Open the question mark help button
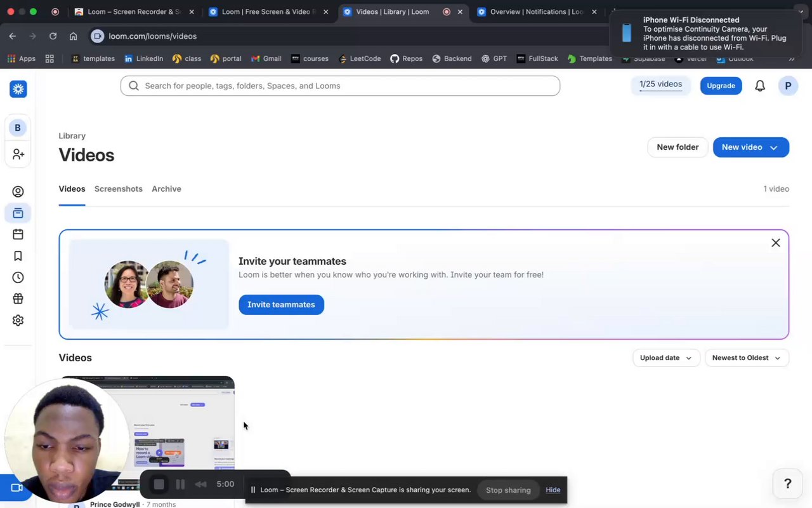This screenshot has width=812, height=508. tap(788, 484)
